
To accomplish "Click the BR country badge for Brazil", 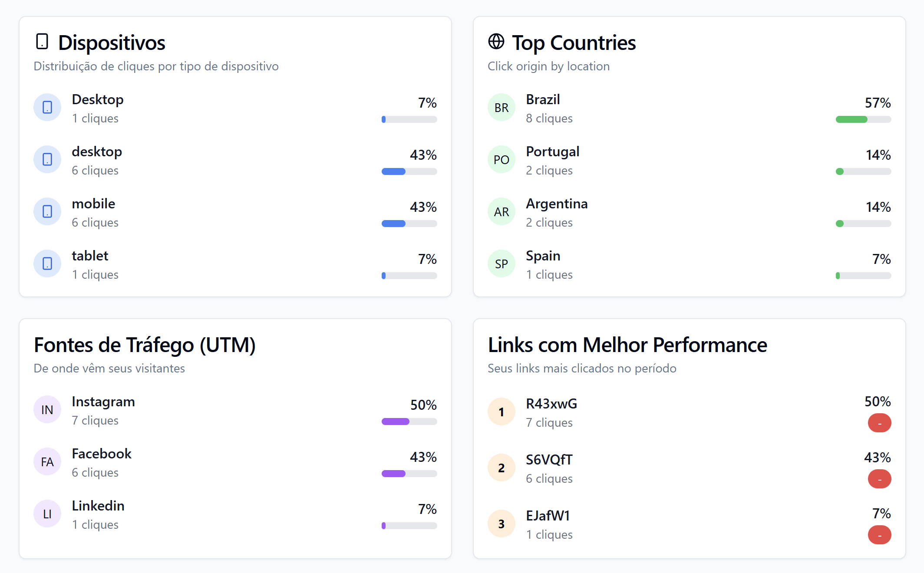I will click(x=502, y=107).
